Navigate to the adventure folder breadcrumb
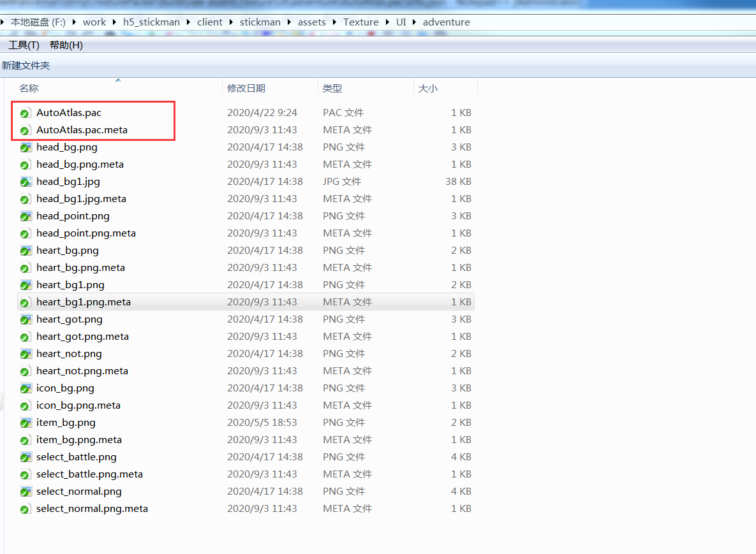The image size is (756, 554). (447, 22)
